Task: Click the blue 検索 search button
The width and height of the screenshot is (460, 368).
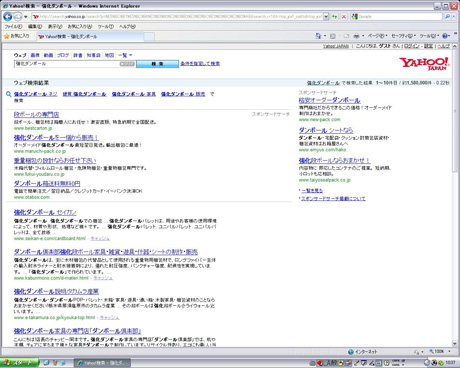Action: click(157, 64)
